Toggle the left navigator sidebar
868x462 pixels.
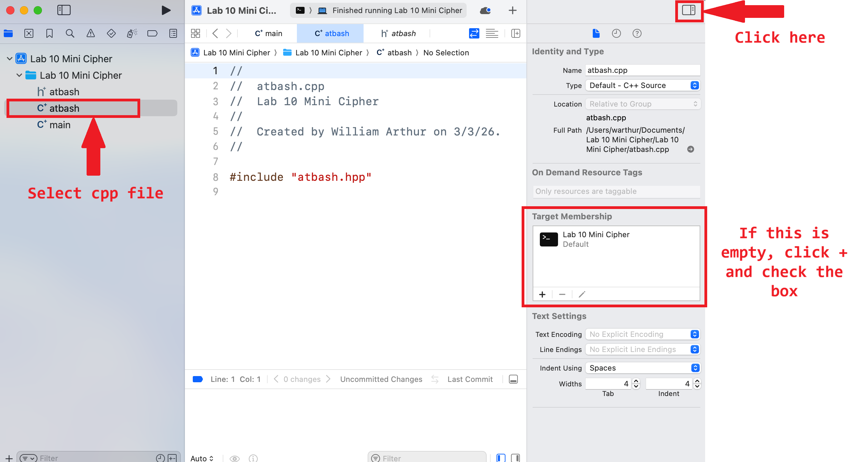(x=64, y=10)
